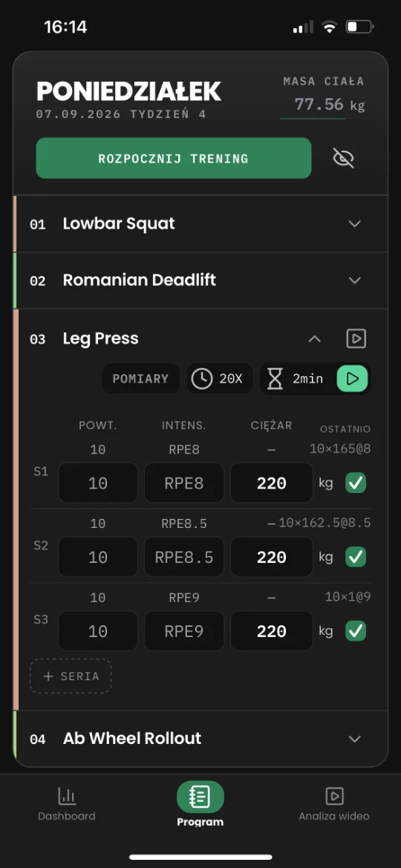Tap the Program notebook icon
The height and width of the screenshot is (868, 401).
200,797
